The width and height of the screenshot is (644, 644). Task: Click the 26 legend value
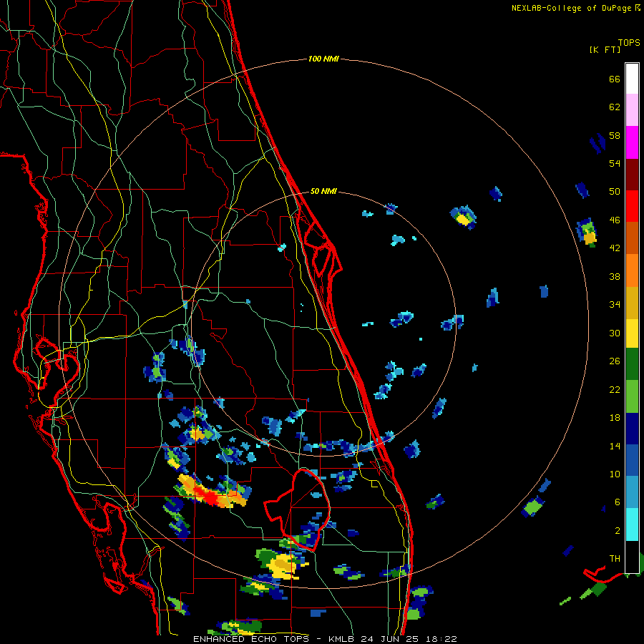(615, 361)
